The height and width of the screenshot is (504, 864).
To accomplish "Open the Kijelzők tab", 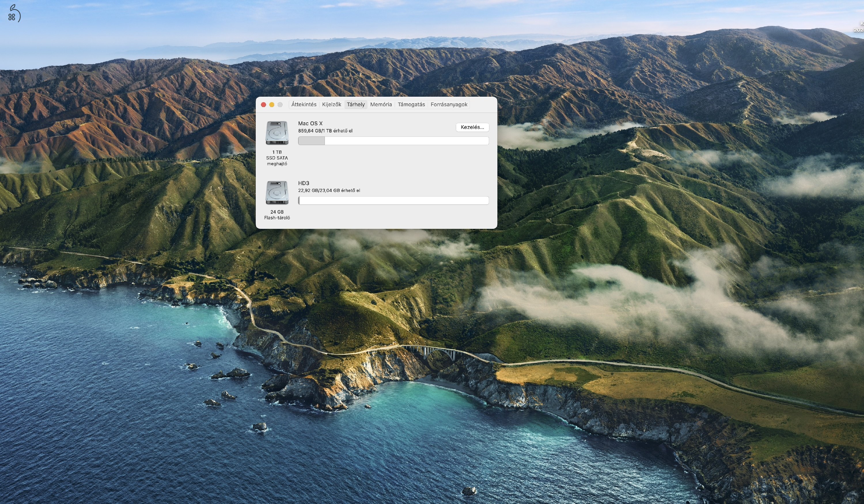I will [x=331, y=104].
